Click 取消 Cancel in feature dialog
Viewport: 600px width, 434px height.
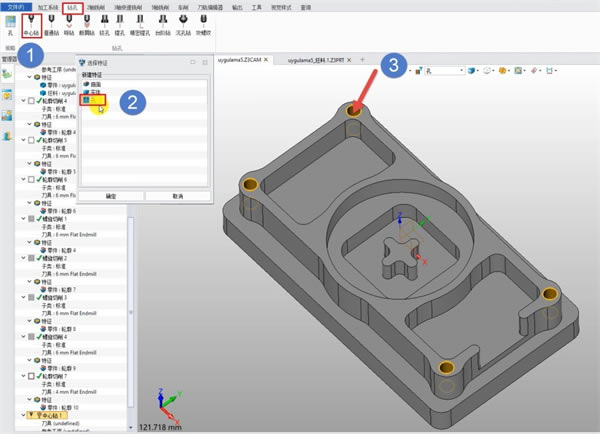[x=178, y=196]
